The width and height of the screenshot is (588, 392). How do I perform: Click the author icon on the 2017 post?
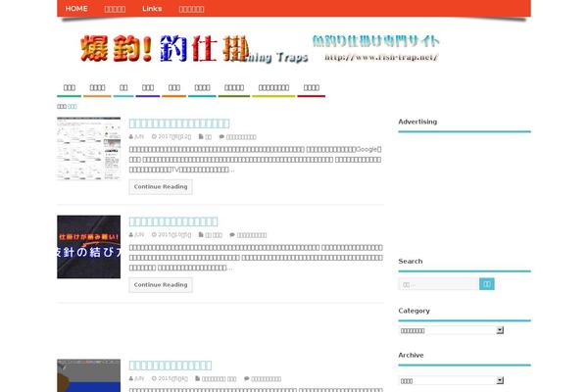click(131, 137)
